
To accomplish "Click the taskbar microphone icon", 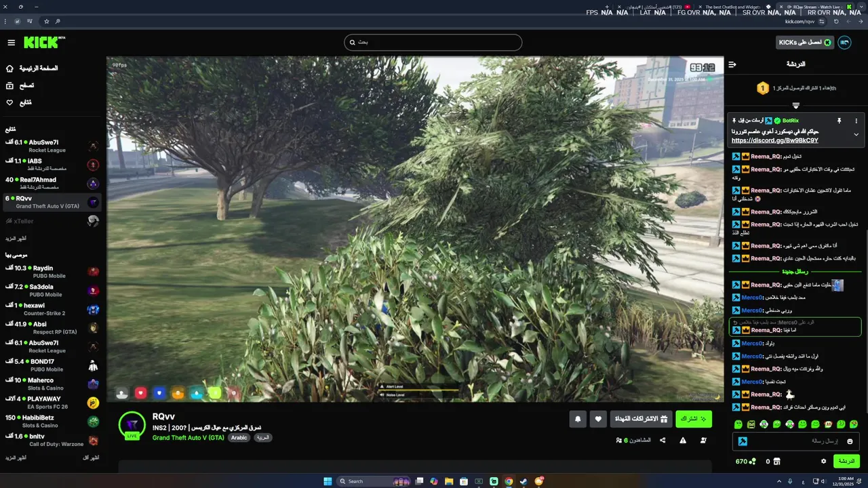I will [x=789, y=481].
